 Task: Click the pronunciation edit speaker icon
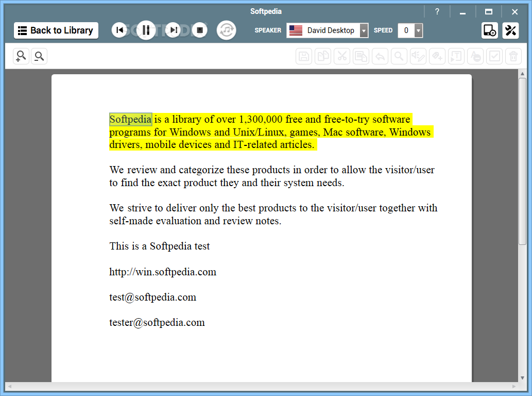click(418, 56)
